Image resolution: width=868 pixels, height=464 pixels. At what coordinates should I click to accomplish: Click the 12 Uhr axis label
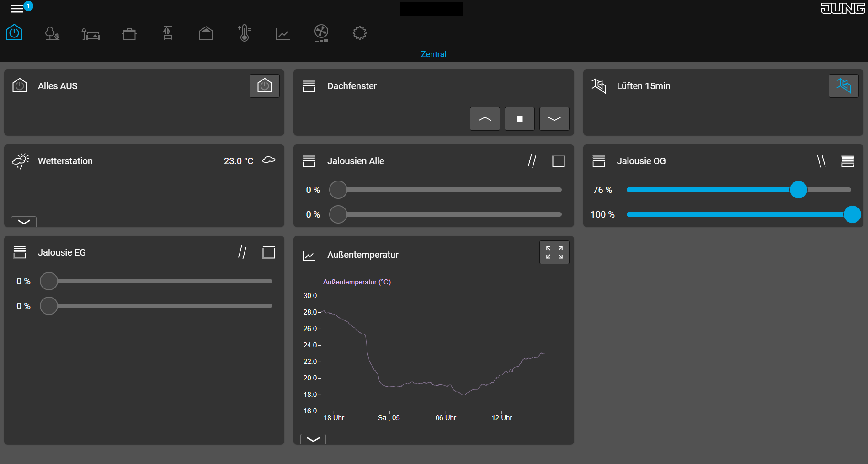pyautogui.click(x=502, y=418)
